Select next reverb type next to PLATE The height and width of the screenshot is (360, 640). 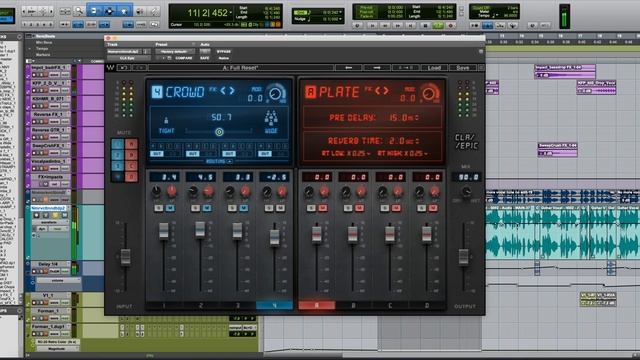(386, 91)
